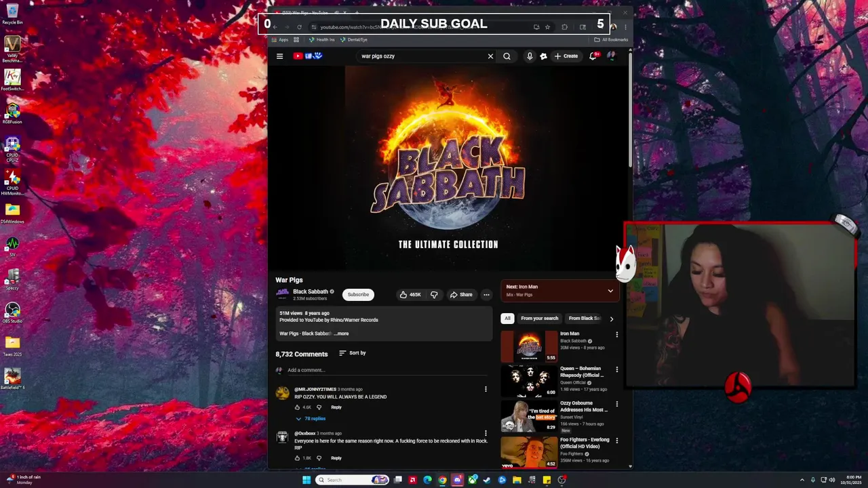Open options for Ozzy Osbourne Addresses suggestion

pyautogui.click(x=616, y=404)
